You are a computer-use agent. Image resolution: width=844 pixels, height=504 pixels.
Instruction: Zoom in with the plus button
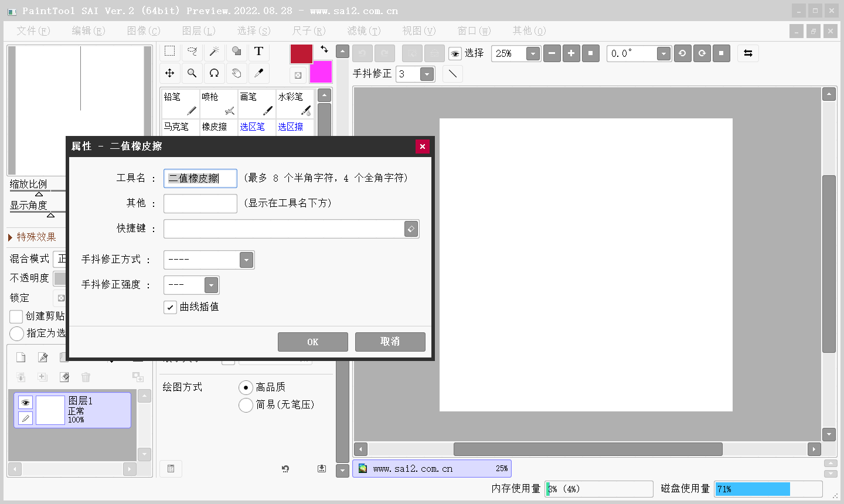(x=571, y=53)
